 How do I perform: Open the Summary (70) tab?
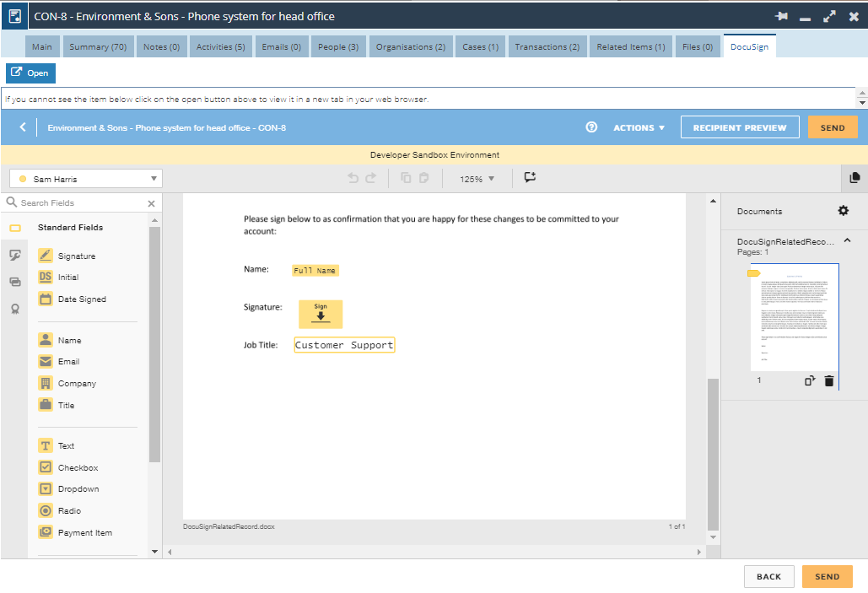[x=98, y=47]
